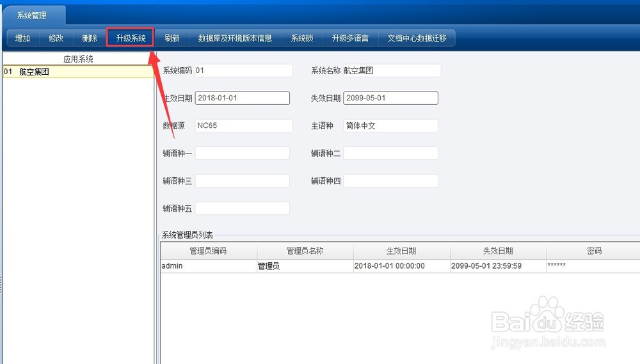Start 升级系统 from the toolbar
This screenshot has width=640, height=364.
click(131, 38)
